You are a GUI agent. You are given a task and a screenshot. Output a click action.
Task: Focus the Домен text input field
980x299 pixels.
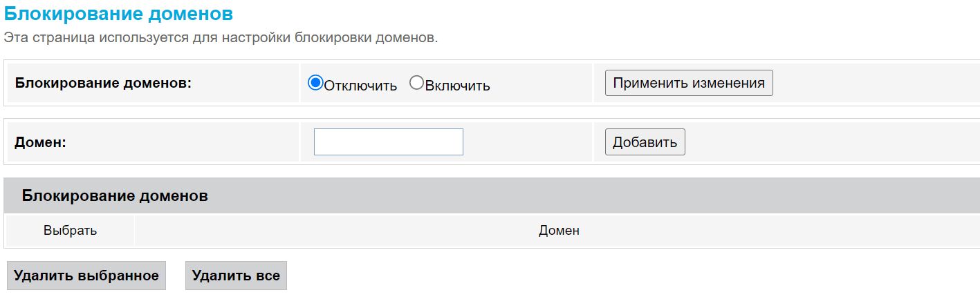[388, 142]
